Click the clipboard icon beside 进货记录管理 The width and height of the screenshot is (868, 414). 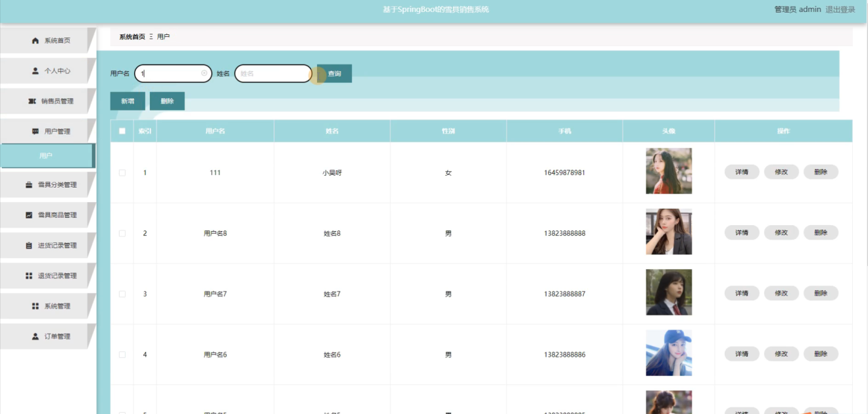click(29, 246)
